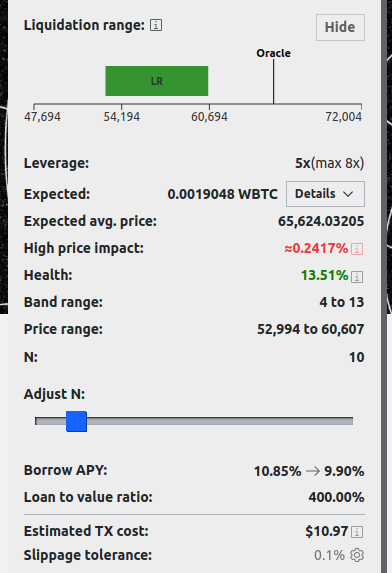Click the High price impact info icon

click(357, 249)
